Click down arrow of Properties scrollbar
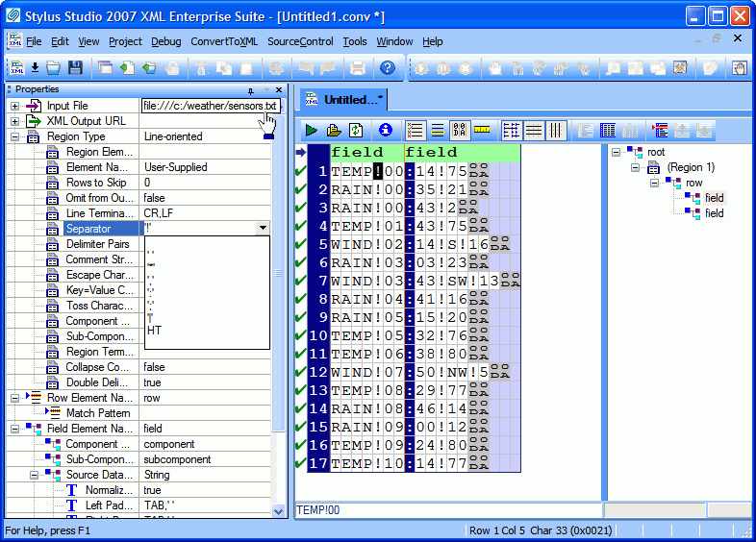756x542 pixels. (x=278, y=511)
